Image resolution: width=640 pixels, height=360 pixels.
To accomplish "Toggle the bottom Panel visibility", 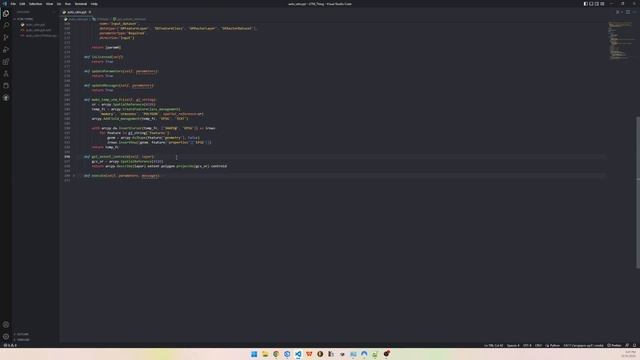I will (x=591, y=4).
